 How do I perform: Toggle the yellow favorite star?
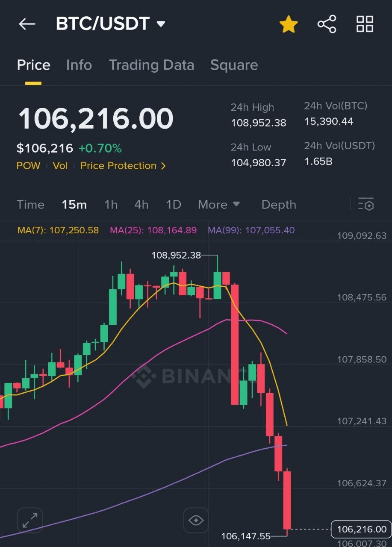[289, 24]
